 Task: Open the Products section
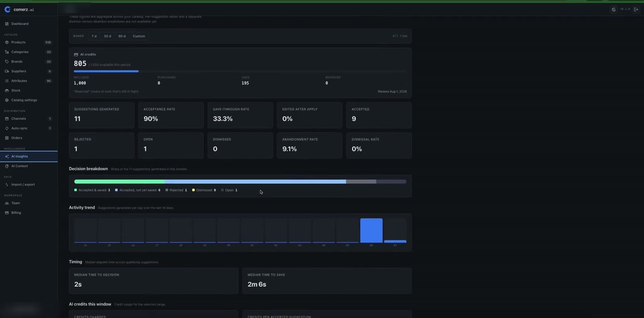29,42
